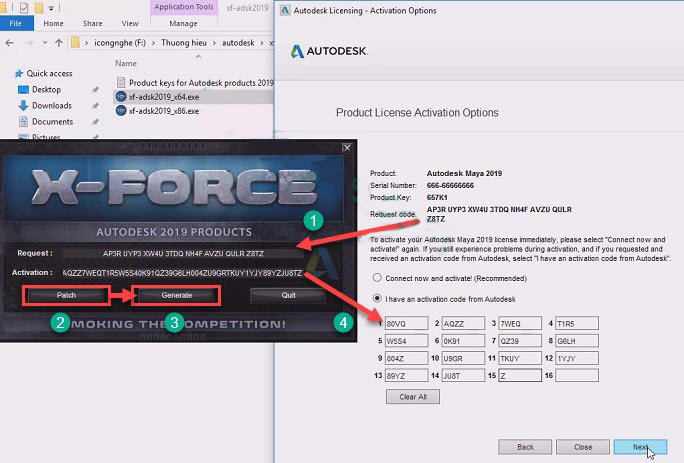This screenshot has height=463, width=684.
Task: Click the xf-adsk2019_x64.exe file icon
Action: (x=121, y=96)
